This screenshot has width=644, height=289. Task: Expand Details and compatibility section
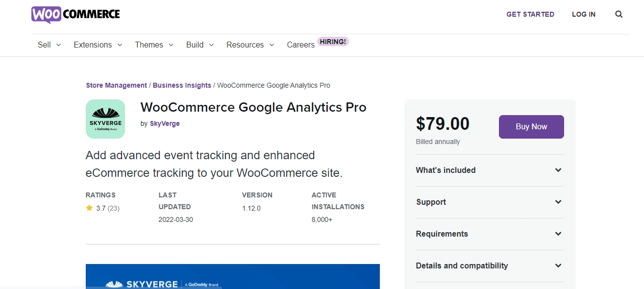[490, 266]
